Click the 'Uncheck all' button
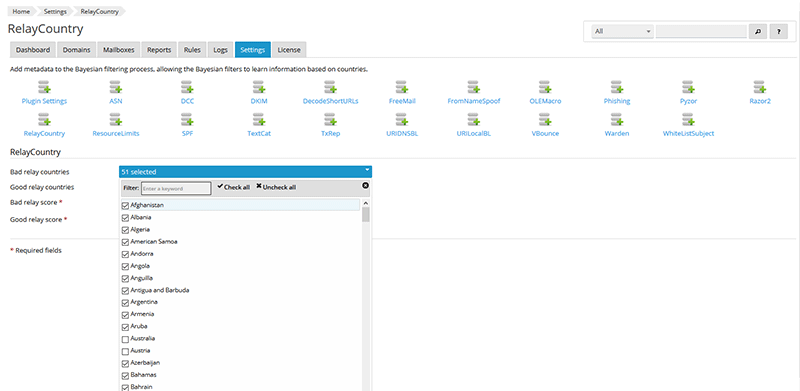Image resolution: width=800 pixels, height=391 pixels. click(x=276, y=187)
